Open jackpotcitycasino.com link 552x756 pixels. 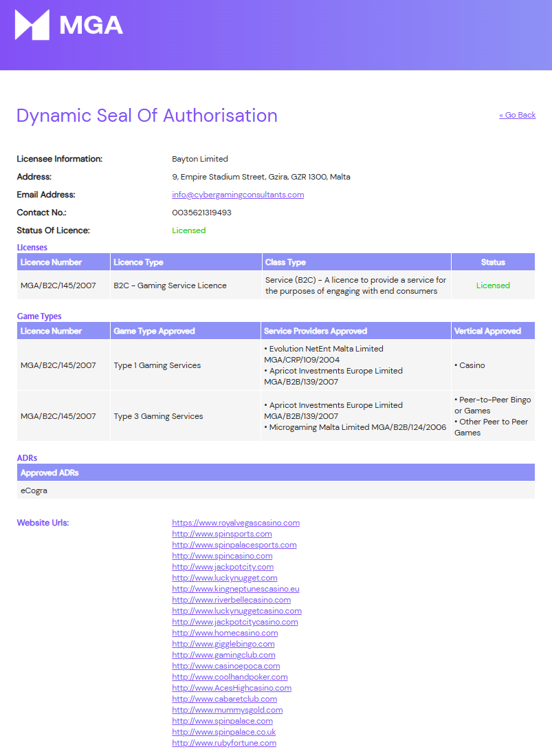[235, 622]
